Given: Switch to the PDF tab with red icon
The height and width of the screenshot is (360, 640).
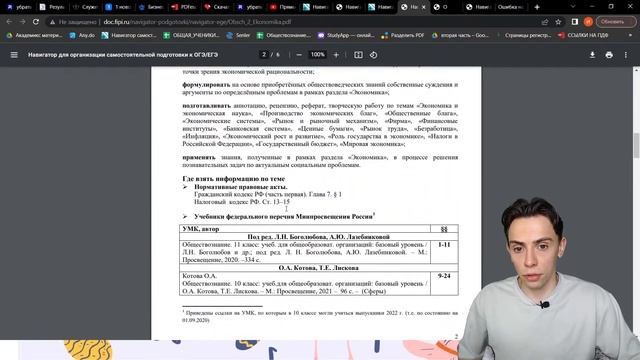Looking at the screenshot, I should pyautogui.click(x=184, y=7).
